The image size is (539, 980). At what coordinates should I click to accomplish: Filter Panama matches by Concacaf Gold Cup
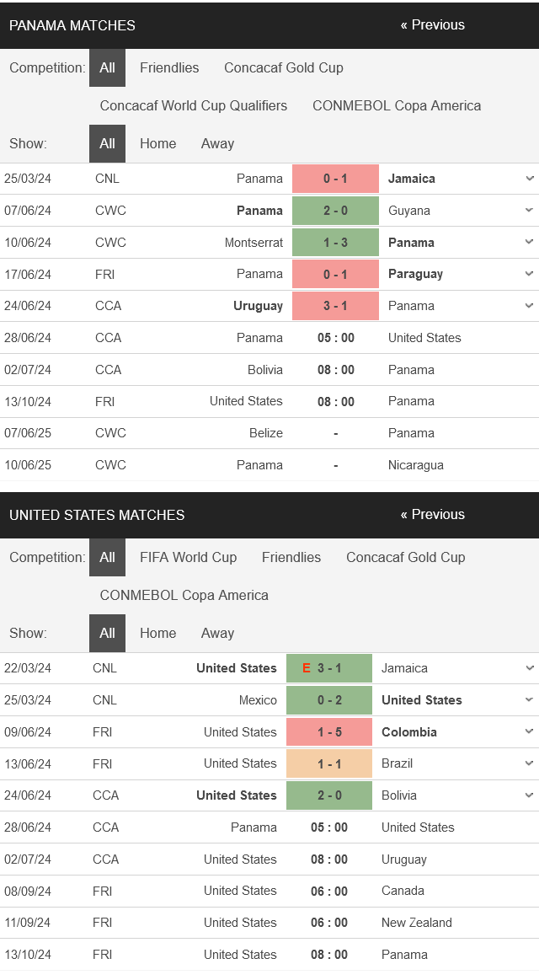point(284,67)
